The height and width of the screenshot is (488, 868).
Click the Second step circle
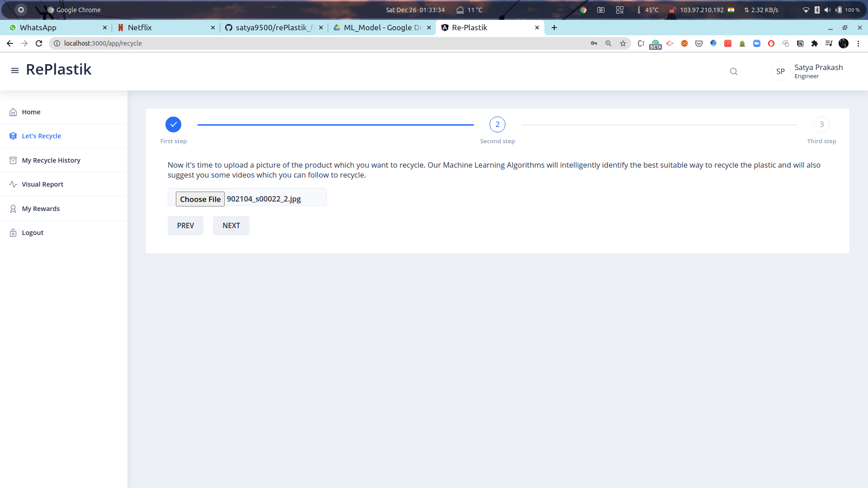tap(497, 125)
